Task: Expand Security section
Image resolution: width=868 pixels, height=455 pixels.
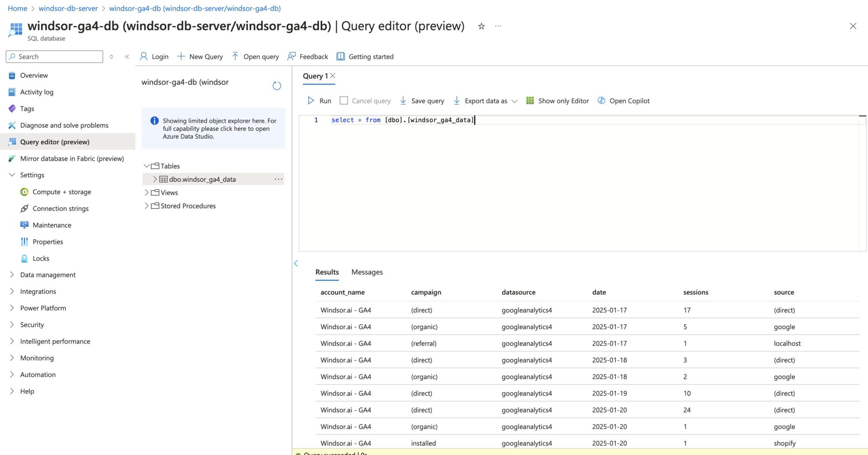Action: point(12,324)
